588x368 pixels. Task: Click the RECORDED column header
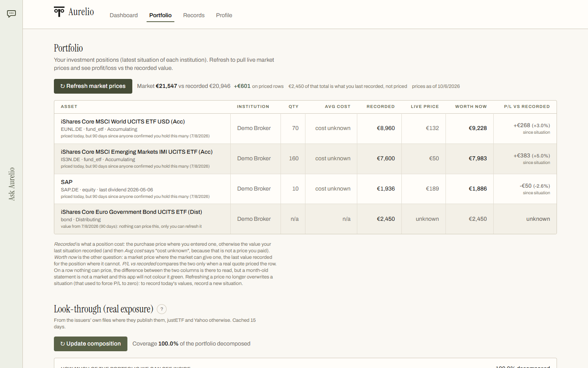point(381,107)
